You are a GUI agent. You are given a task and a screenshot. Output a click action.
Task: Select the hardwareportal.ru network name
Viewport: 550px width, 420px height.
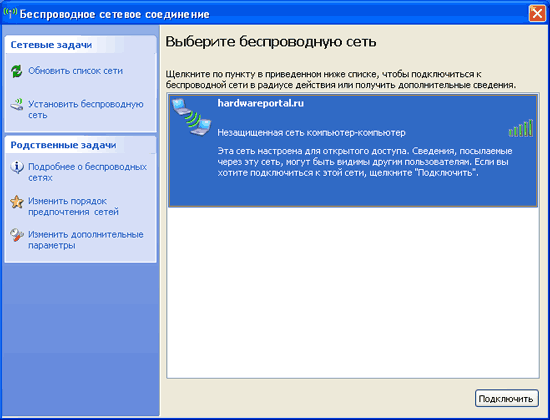pyautogui.click(x=261, y=103)
